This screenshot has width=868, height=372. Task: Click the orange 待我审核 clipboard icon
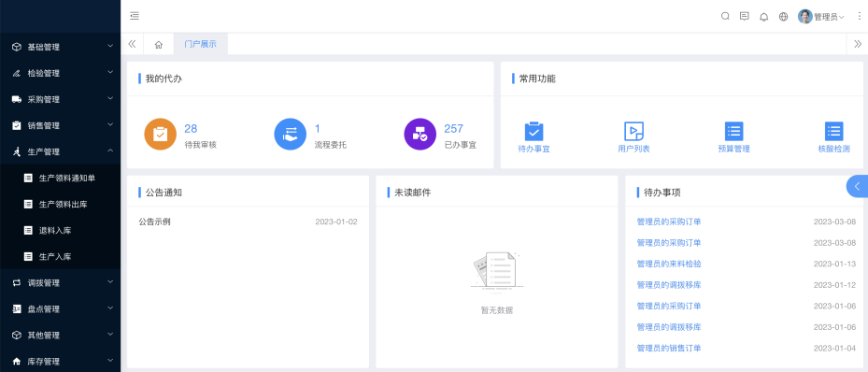160,135
